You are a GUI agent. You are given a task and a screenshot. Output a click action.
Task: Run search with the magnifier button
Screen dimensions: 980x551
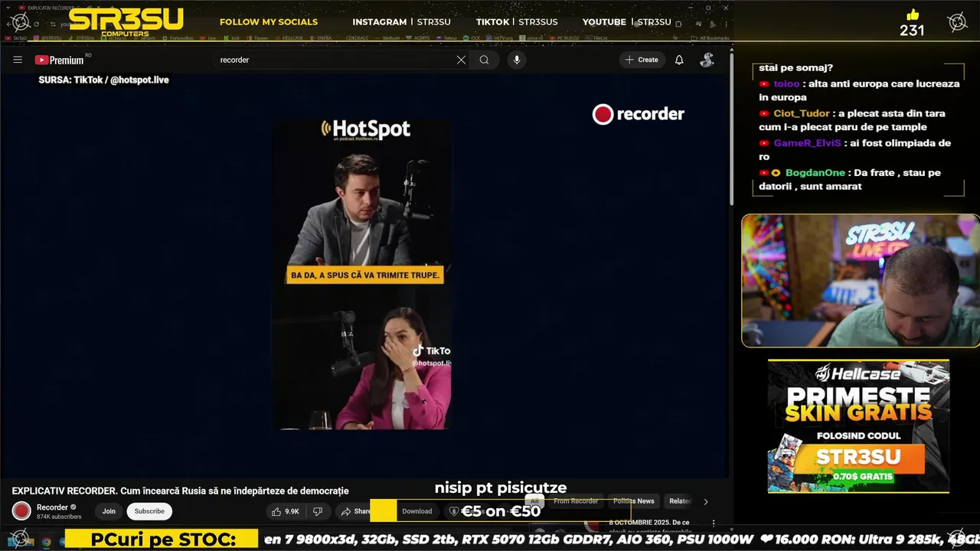coord(485,60)
